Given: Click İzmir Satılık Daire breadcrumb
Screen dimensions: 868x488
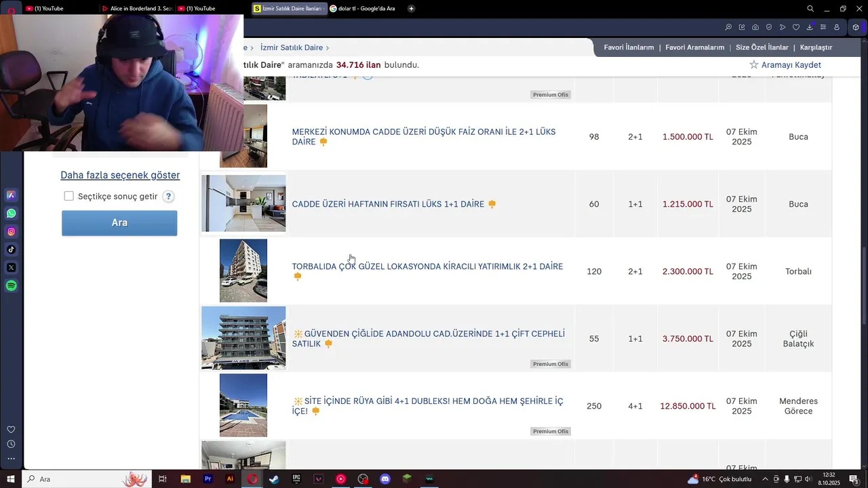Looking at the screenshot, I should pyautogui.click(x=292, y=47).
